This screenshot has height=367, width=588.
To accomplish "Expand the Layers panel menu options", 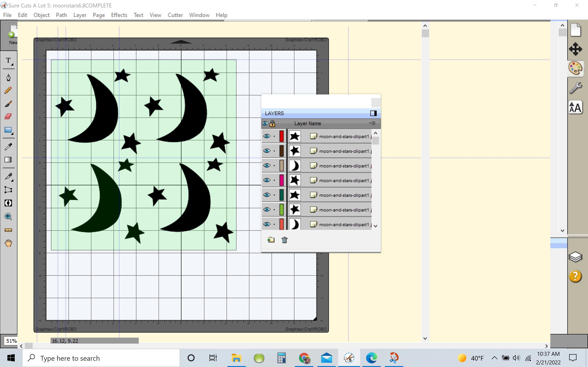I will point(372,123).
